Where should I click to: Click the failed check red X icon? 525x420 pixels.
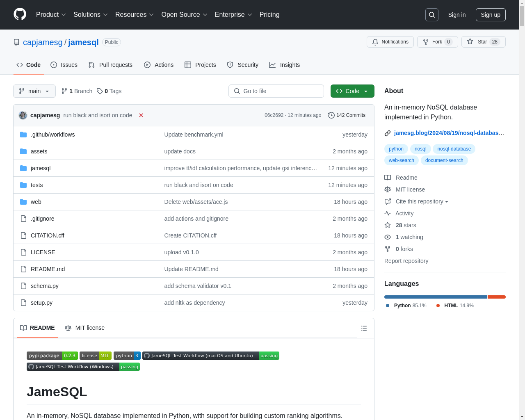(x=141, y=115)
